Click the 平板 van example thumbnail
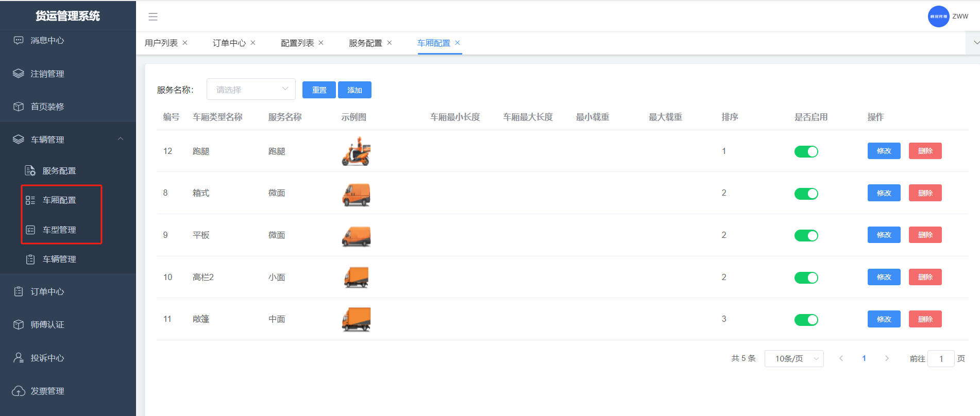The width and height of the screenshot is (980, 416). tap(356, 236)
